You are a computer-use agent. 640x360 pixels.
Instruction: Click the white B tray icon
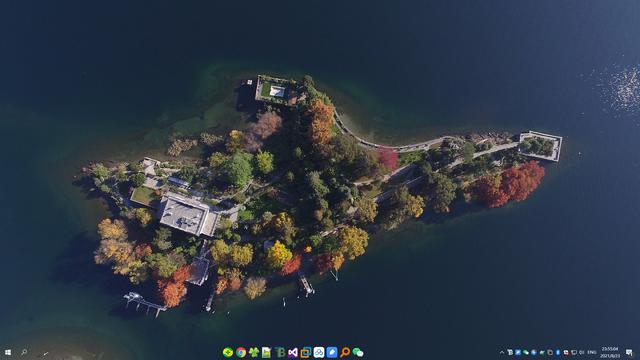click(x=510, y=352)
